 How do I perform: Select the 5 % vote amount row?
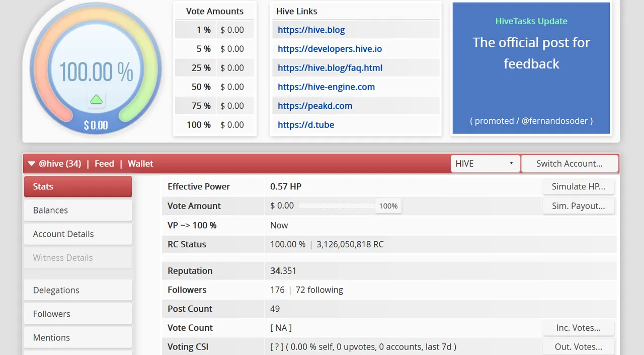215,49
